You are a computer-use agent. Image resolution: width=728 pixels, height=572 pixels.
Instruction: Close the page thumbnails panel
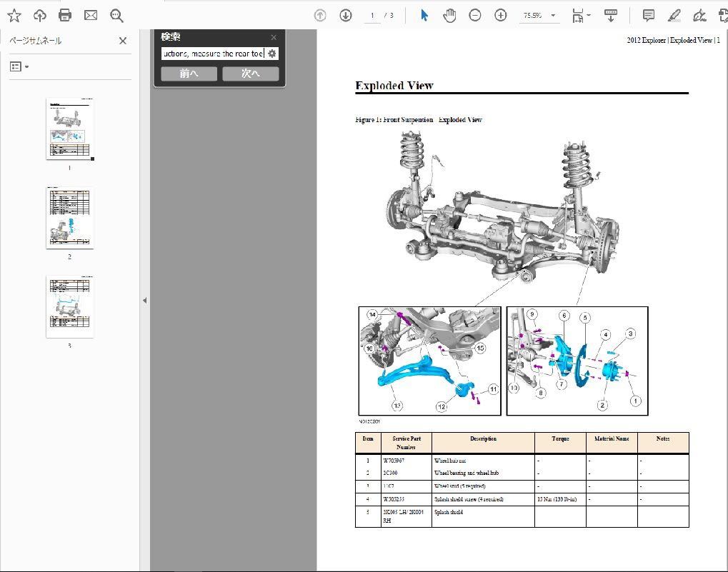pos(123,41)
